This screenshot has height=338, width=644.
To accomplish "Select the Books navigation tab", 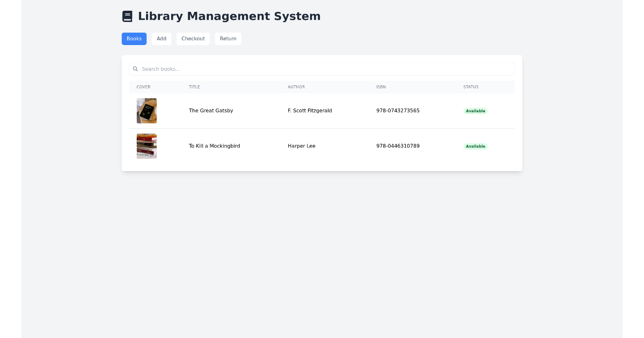I will click(134, 39).
